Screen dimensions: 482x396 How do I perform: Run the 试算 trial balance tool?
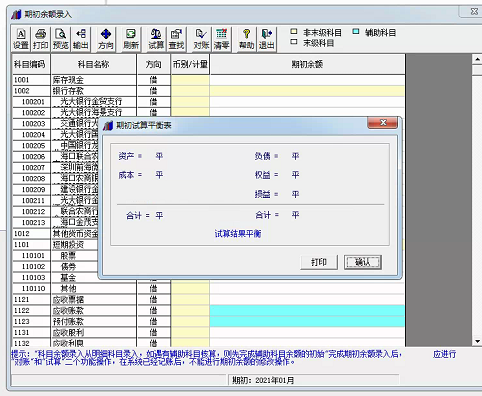click(x=156, y=39)
